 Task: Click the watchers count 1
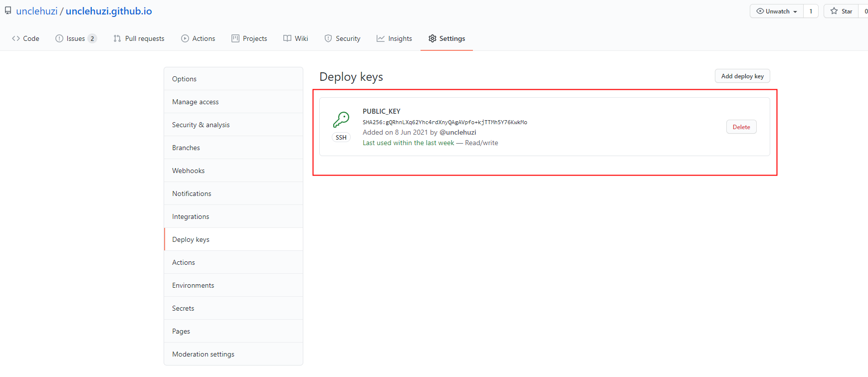pyautogui.click(x=811, y=11)
